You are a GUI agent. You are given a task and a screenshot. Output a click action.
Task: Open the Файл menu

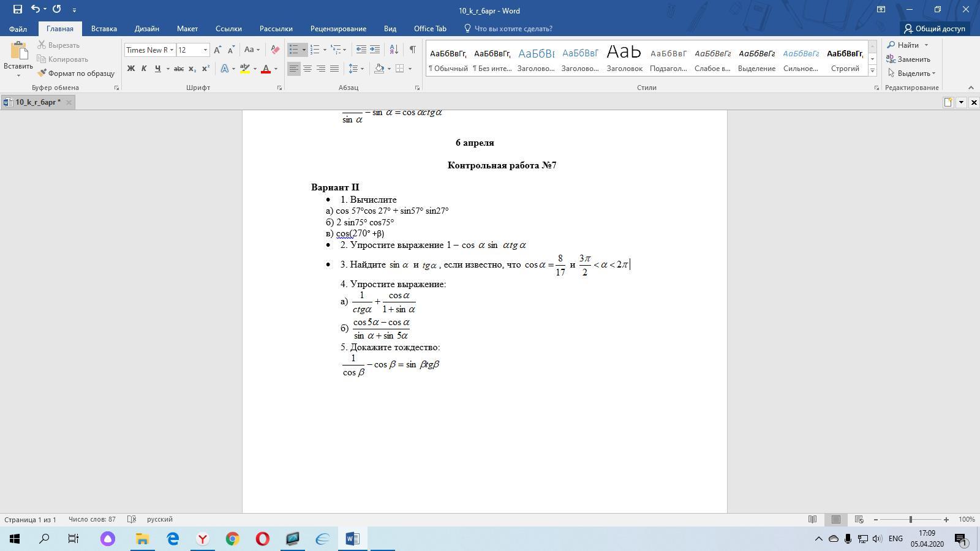click(x=18, y=29)
